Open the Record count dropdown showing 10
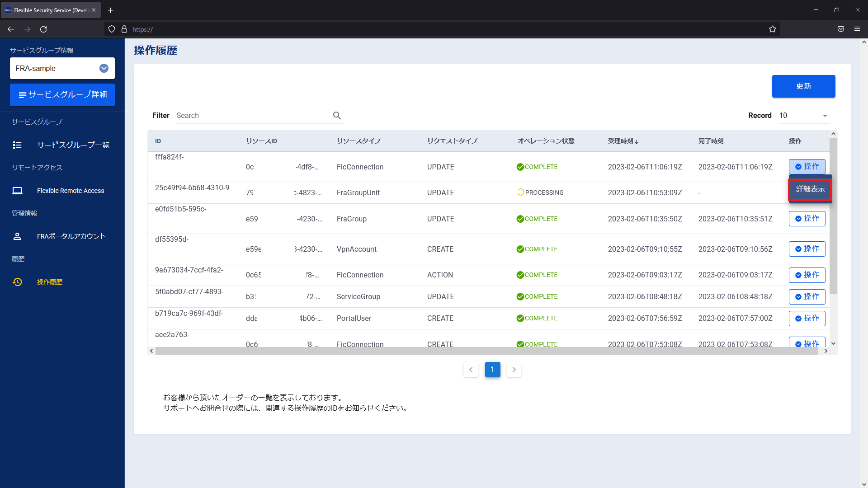The image size is (868, 488). pyautogui.click(x=804, y=116)
